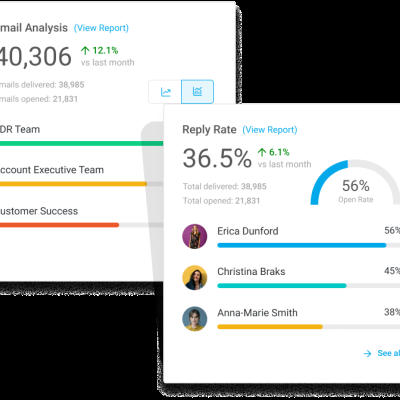Viewport: 400px width, 400px height.
Task: Open View Report for Reply Rate
Action: (x=270, y=130)
